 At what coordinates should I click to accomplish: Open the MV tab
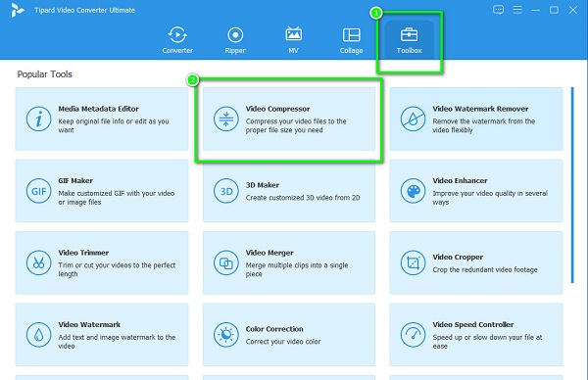pos(293,40)
